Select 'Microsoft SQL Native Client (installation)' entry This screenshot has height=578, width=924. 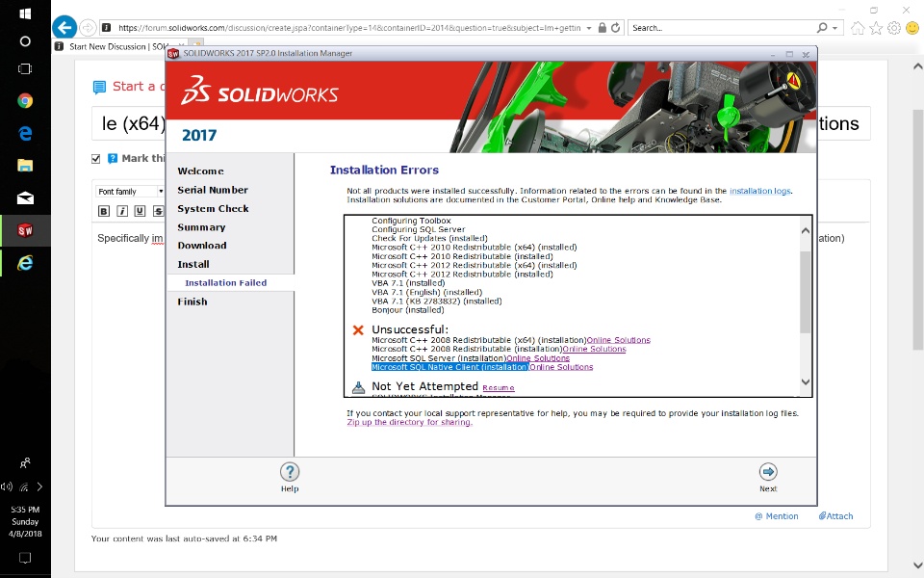(x=449, y=367)
